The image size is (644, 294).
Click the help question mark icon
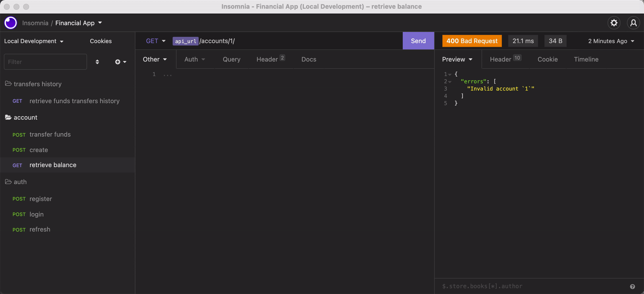click(x=632, y=286)
